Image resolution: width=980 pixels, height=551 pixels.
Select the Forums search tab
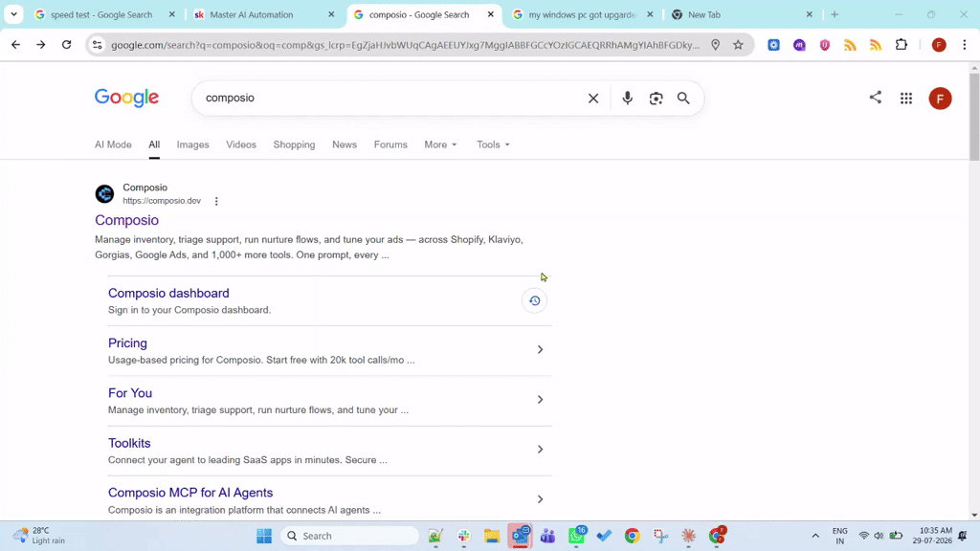coord(390,144)
